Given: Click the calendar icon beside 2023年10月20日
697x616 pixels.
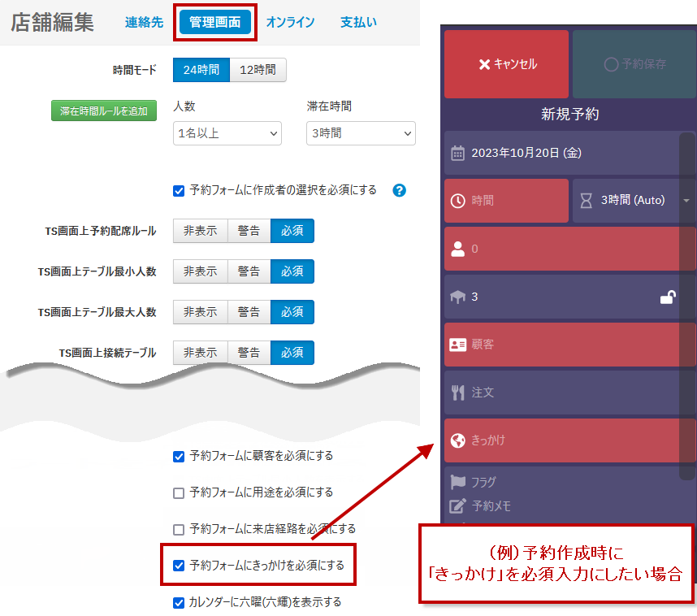Looking at the screenshot, I should 457,153.
